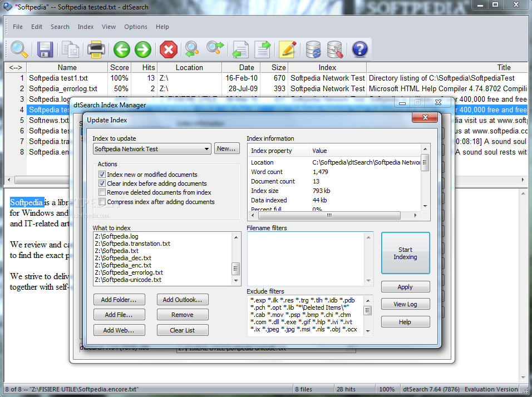This screenshot has height=397, width=532.
Task: Click the next hit magnifier icon
Action: pos(215,48)
